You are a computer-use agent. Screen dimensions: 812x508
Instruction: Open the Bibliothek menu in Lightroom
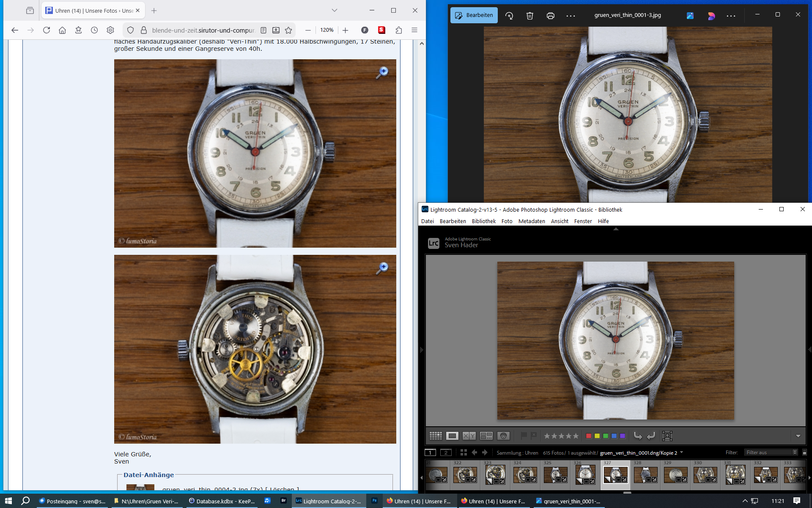(x=483, y=221)
